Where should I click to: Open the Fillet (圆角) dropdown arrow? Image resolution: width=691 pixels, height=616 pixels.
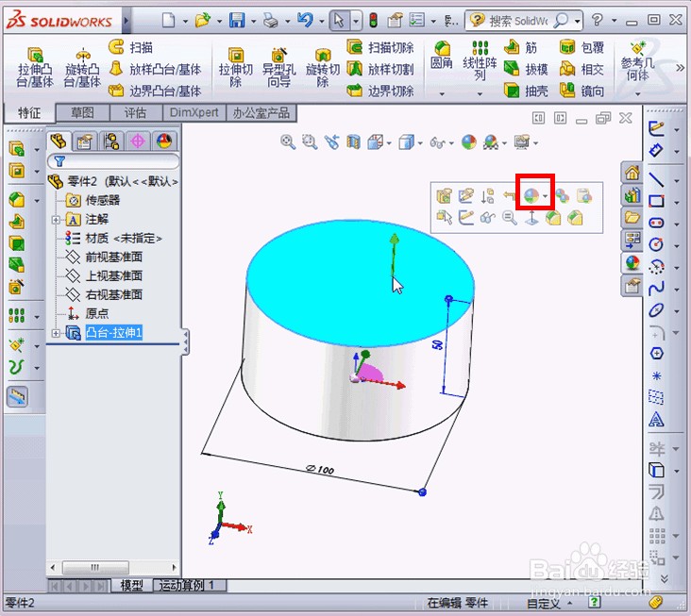pos(442,93)
